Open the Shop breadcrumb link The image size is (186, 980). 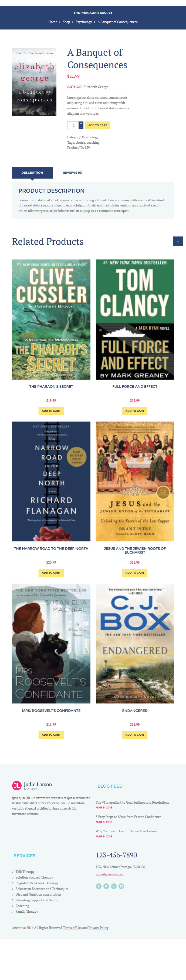coord(66,22)
